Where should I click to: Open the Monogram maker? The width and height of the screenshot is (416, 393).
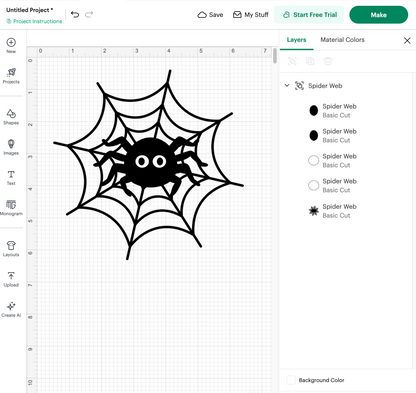(11, 208)
